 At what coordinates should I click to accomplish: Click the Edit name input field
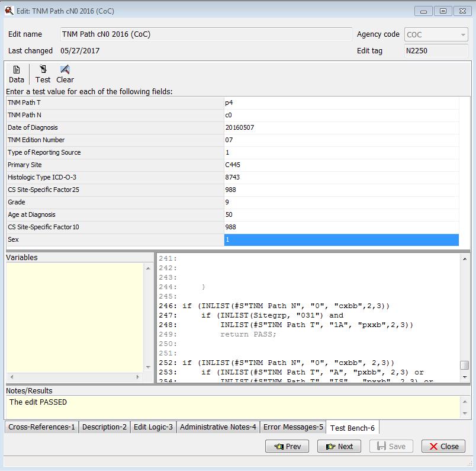coord(206,34)
